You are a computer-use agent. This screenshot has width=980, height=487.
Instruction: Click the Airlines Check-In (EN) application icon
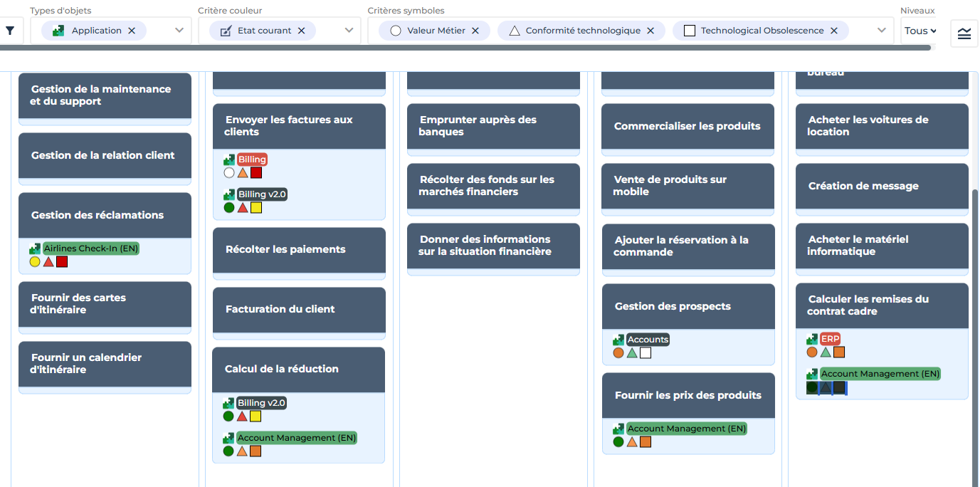click(35, 248)
